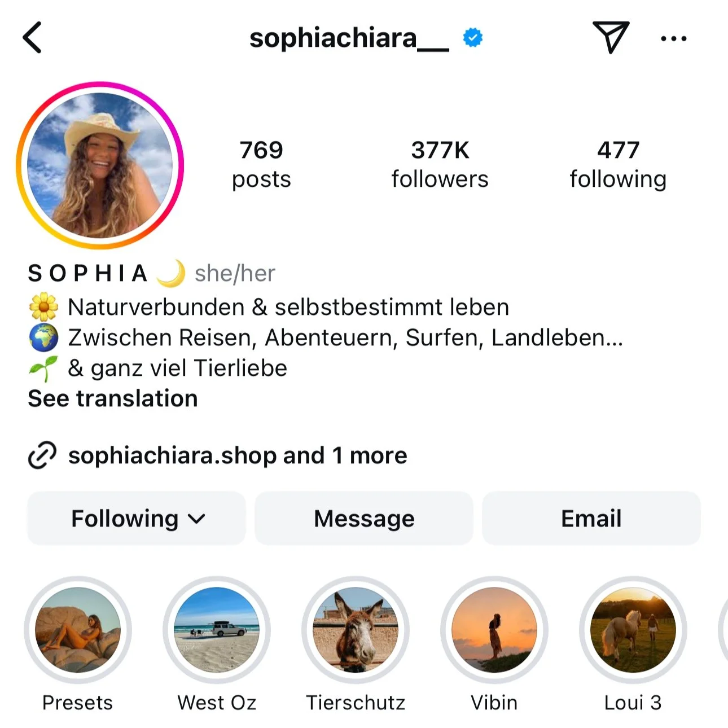
Task: Click the chain link icon
Action: pos(42,455)
